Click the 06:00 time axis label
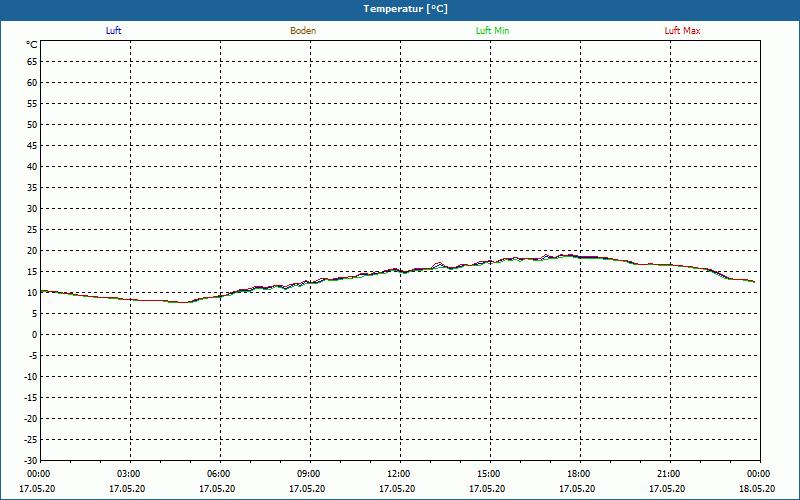 pos(218,474)
